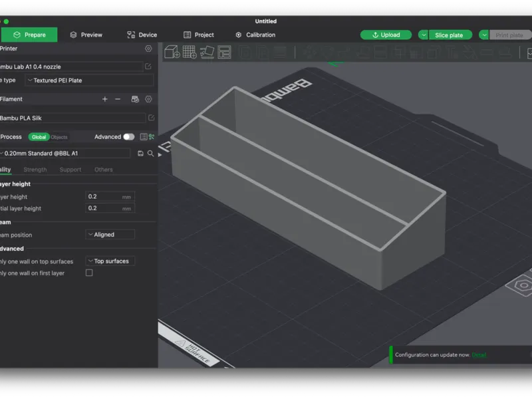Screen dimensions: 532x399
Task: Open filament settings gear icon
Action: coord(148,99)
